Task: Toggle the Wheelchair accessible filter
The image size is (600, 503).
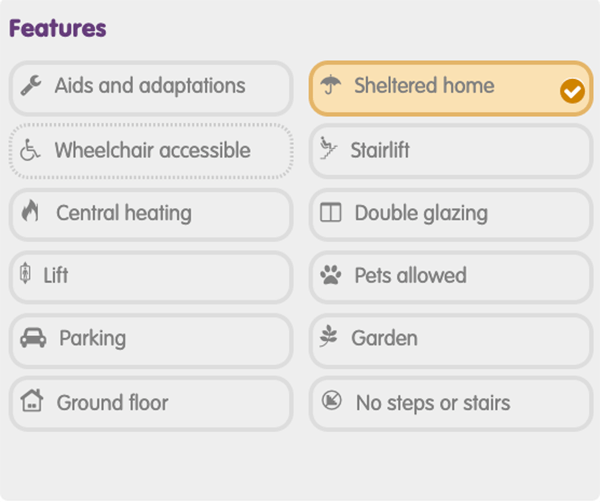Action: 151,151
